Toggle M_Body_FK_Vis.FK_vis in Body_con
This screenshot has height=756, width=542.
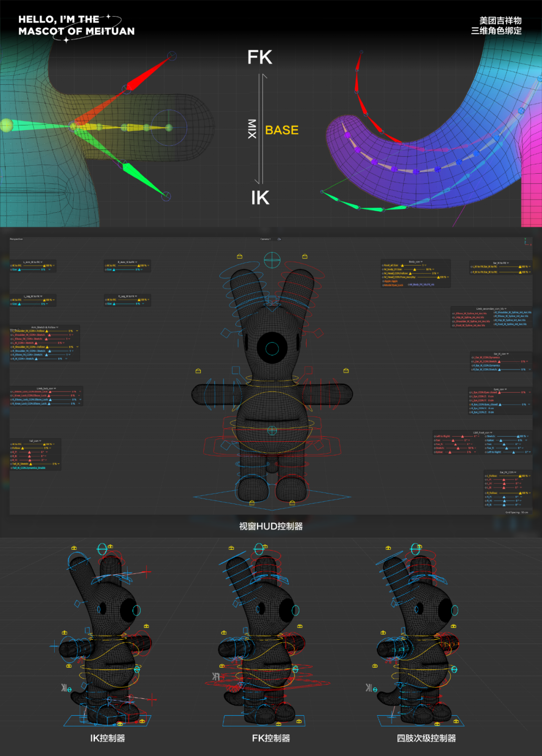(x=421, y=285)
